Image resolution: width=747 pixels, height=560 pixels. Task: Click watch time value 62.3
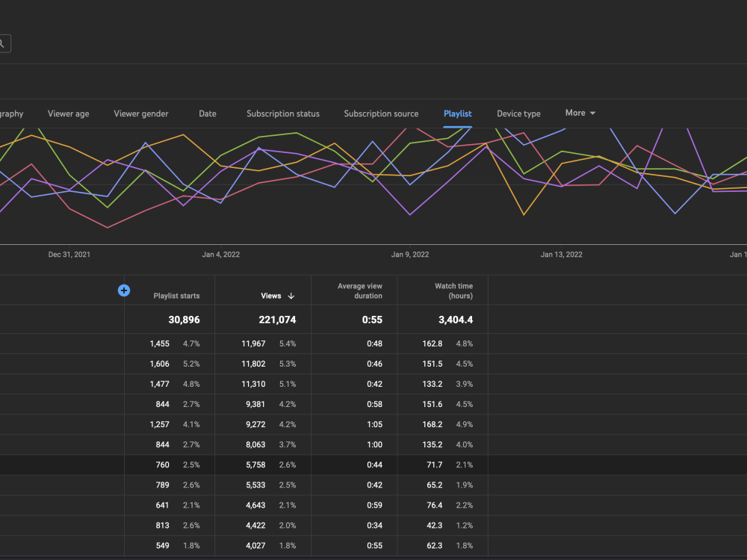click(435, 546)
